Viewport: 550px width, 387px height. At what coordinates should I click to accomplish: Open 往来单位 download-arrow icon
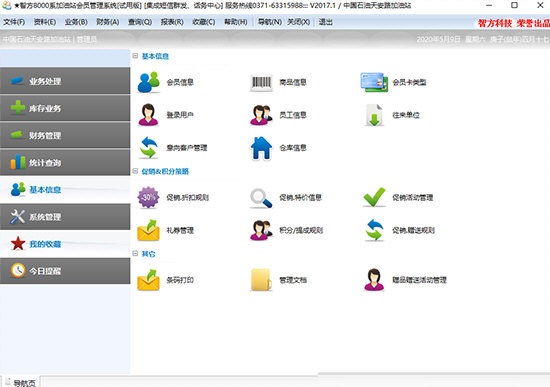pyautogui.click(x=374, y=115)
